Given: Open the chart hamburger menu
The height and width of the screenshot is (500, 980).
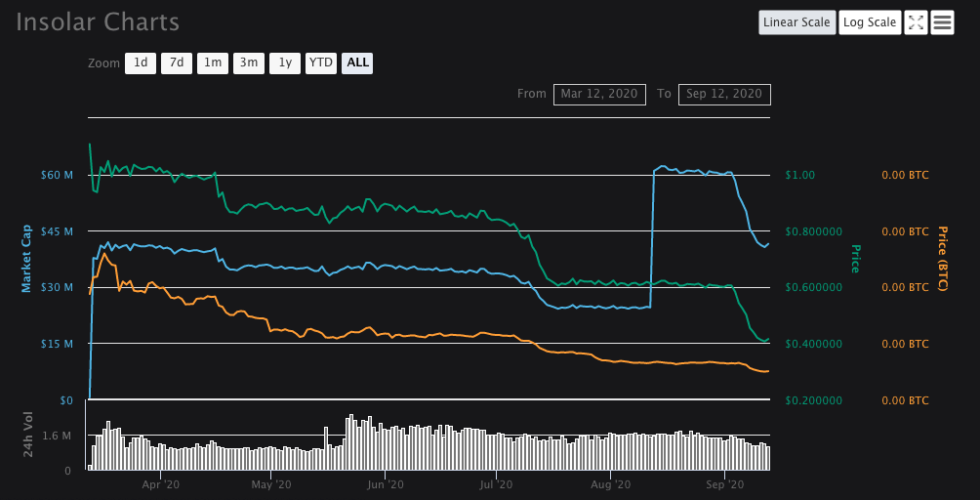Looking at the screenshot, I should [x=942, y=22].
